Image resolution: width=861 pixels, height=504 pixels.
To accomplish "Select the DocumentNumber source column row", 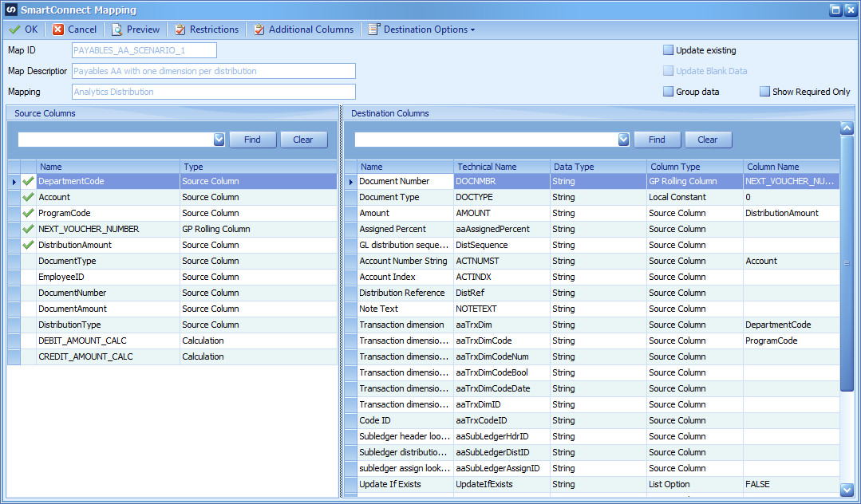I will tap(172, 293).
